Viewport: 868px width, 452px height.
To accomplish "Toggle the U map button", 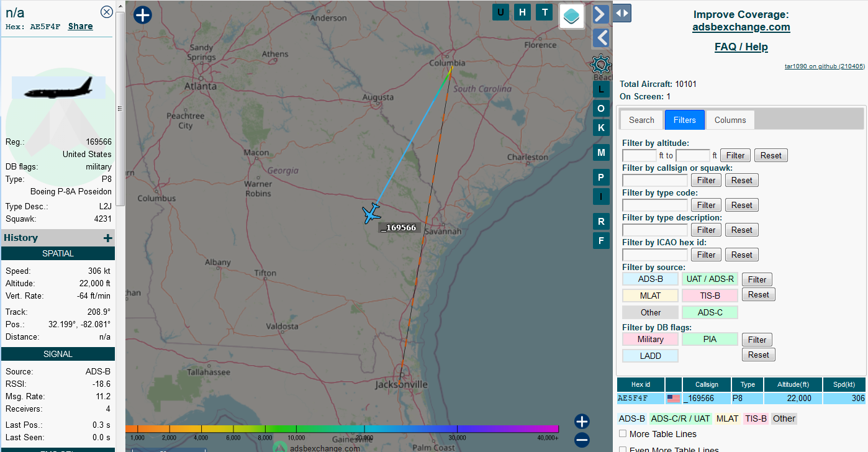I will 500,12.
